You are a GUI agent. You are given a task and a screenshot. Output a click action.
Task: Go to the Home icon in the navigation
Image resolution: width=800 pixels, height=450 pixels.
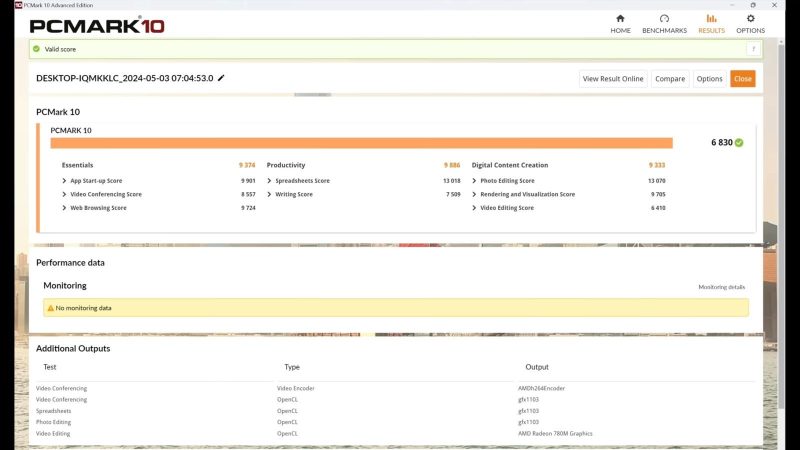coord(620,18)
